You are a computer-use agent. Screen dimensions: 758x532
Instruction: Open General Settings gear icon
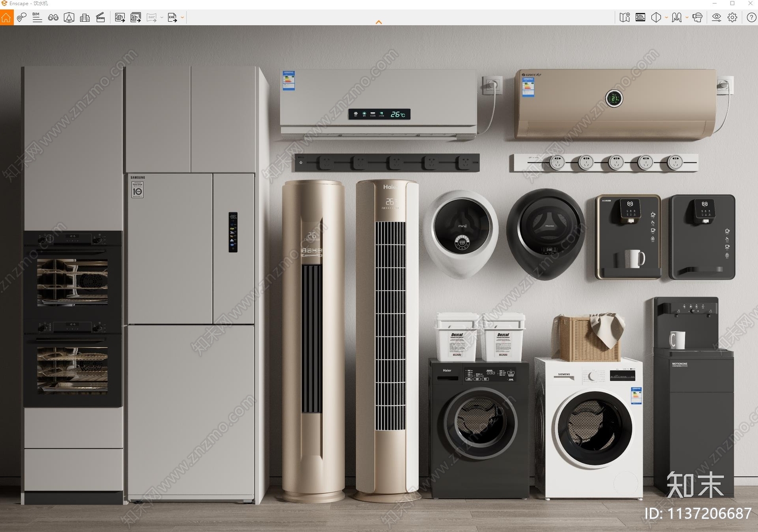point(732,18)
